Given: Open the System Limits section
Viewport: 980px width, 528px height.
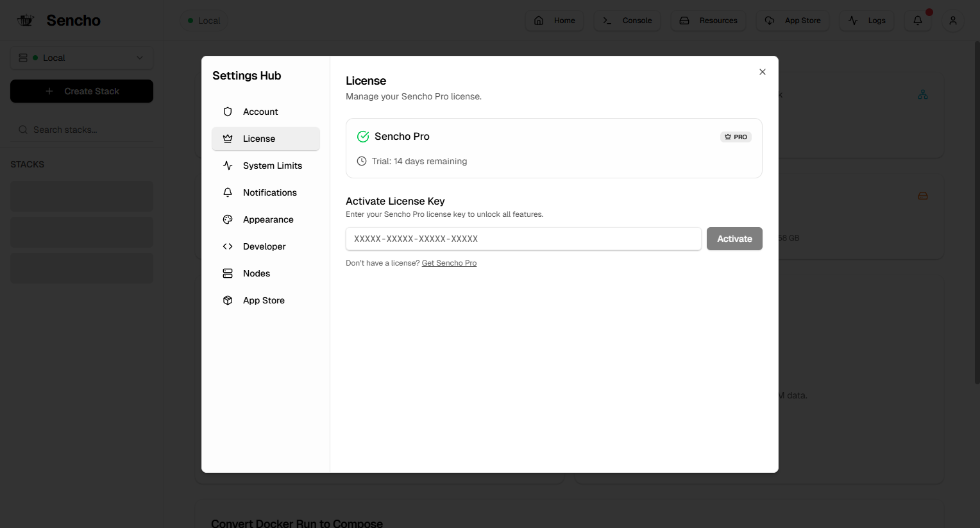Looking at the screenshot, I should click(266, 166).
